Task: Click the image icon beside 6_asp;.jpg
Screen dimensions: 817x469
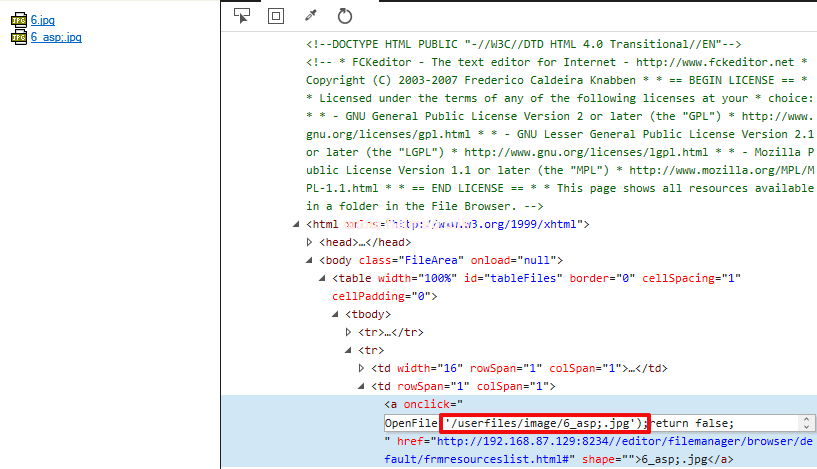Action: (x=18, y=37)
